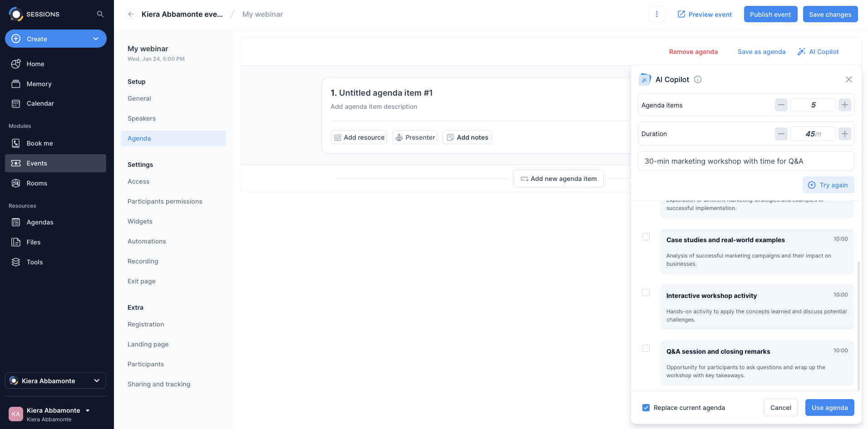The image size is (868, 429).
Task: Open search from the Sessions sidebar
Action: click(x=99, y=14)
